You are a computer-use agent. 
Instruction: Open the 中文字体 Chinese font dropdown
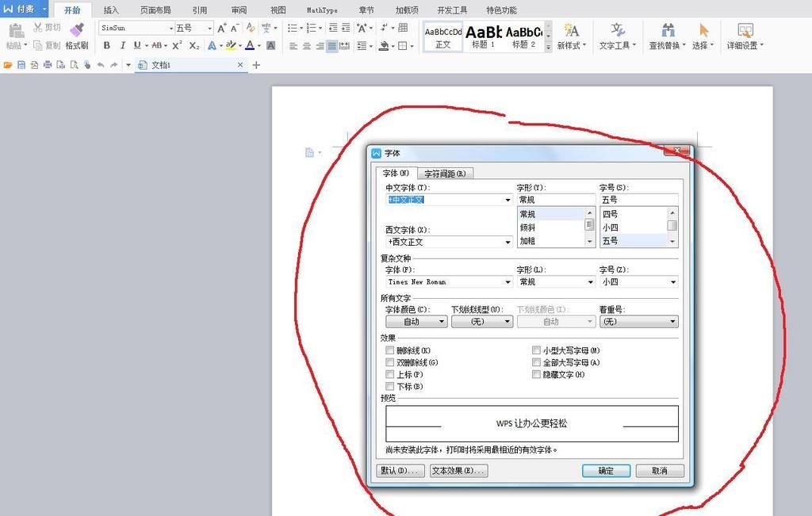(x=508, y=200)
